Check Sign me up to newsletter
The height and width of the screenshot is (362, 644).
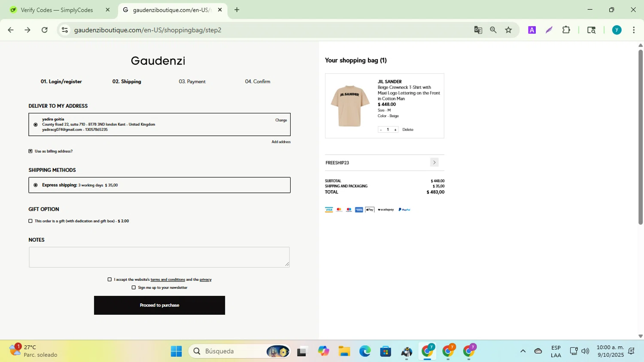click(134, 288)
